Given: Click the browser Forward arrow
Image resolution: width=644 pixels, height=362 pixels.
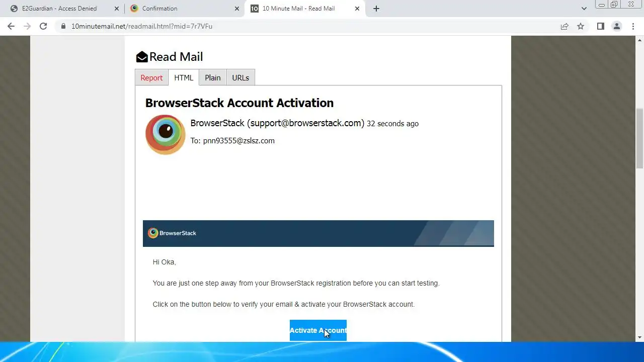Looking at the screenshot, I should click(x=27, y=26).
